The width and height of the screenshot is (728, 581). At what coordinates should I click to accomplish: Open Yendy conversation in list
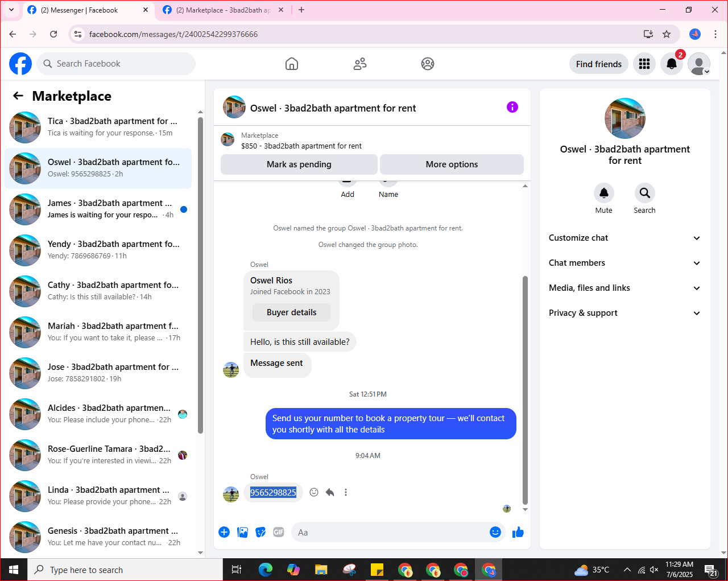(x=98, y=250)
